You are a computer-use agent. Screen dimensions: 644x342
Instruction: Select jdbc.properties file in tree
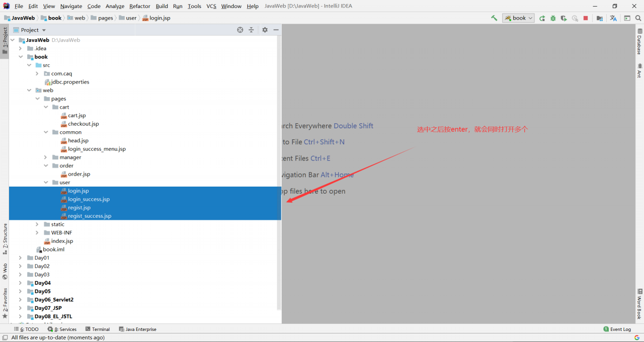pyautogui.click(x=67, y=82)
